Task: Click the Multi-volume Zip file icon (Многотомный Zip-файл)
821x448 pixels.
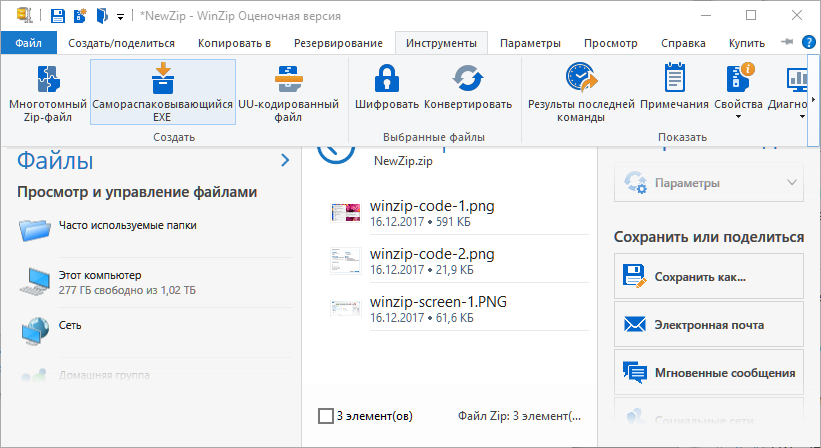Action: (x=48, y=79)
